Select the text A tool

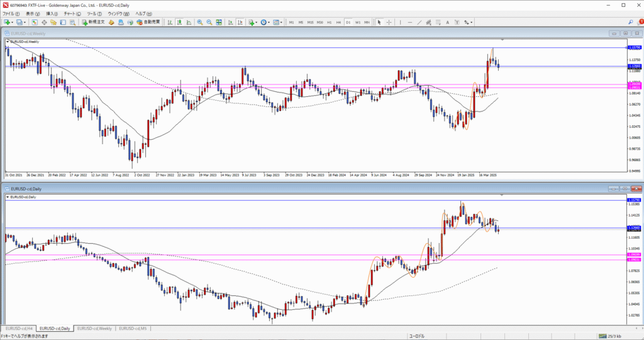[448, 22]
